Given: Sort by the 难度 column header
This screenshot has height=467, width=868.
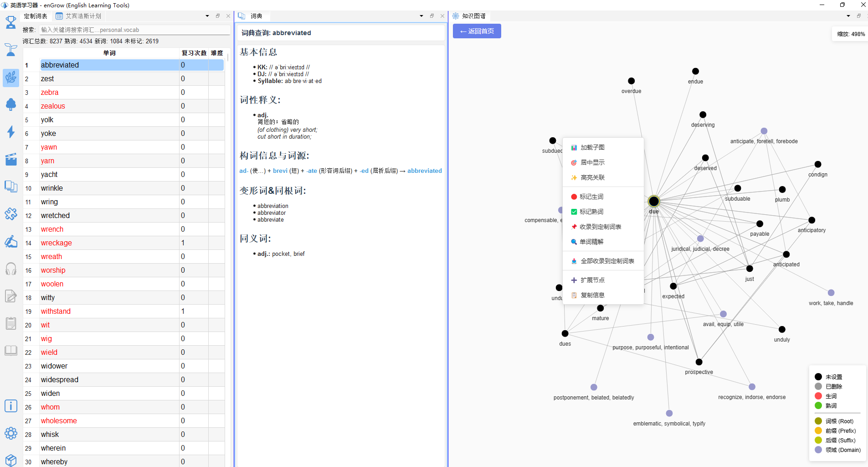Looking at the screenshot, I should [x=217, y=53].
